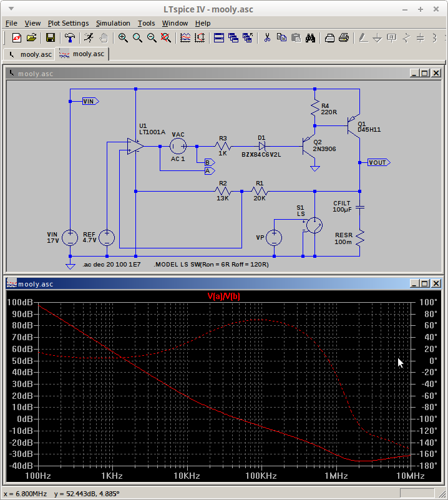Tile windows using the toolbar icon
The height and width of the screenshot is (500, 448).
pos(219,38)
